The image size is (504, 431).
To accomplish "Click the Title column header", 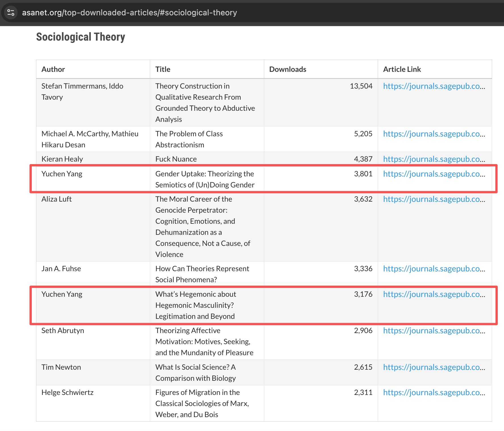I will (163, 69).
